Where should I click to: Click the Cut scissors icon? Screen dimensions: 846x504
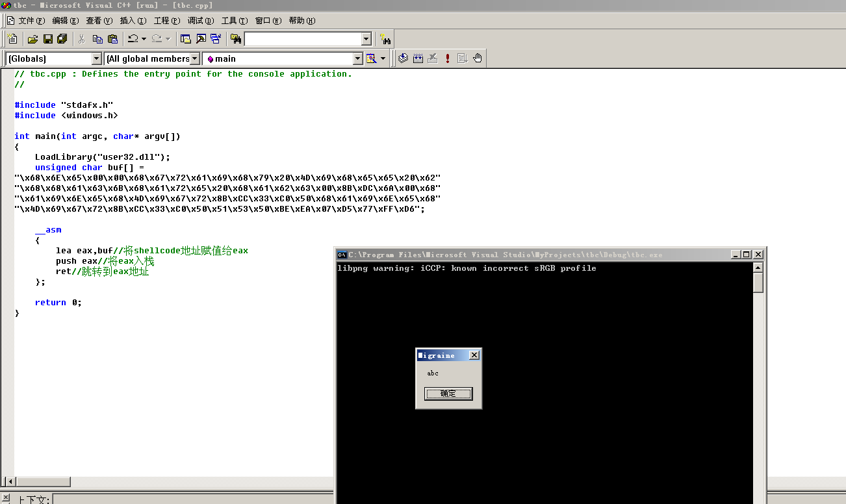[82, 39]
